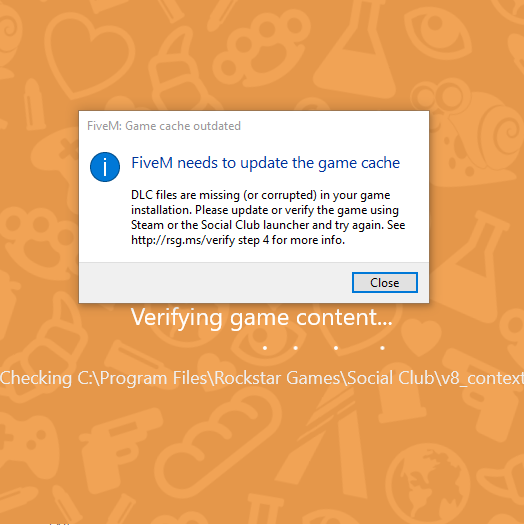The width and height of the screenshot is (524, 525).
Task: Click the snail icon in the background
Action: [465, 132]
